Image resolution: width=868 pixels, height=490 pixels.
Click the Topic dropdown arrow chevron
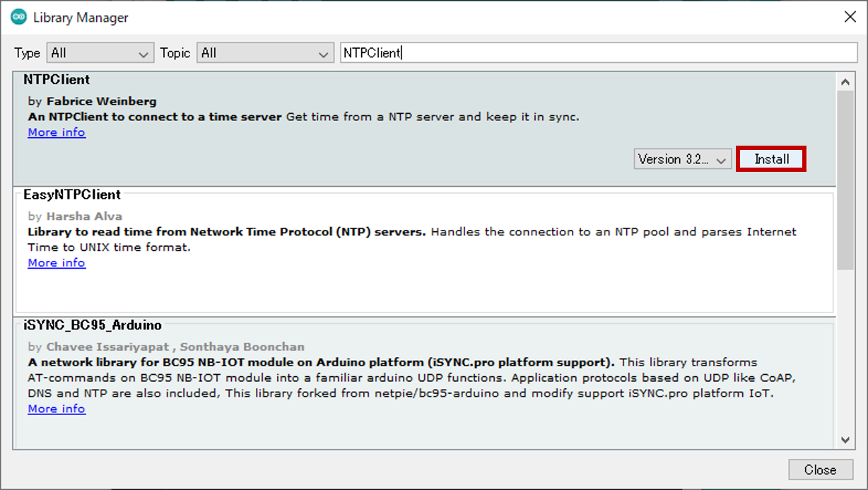(x=323, y=52)
